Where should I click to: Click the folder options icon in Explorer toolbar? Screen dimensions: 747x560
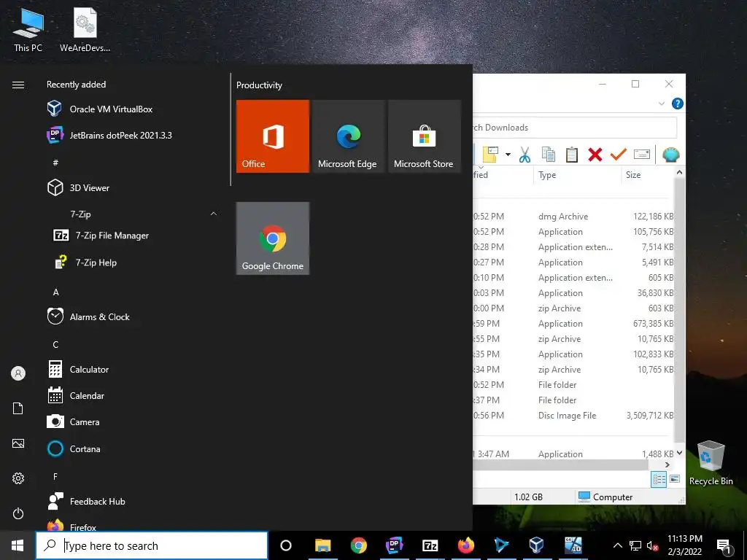pos(490,155)
